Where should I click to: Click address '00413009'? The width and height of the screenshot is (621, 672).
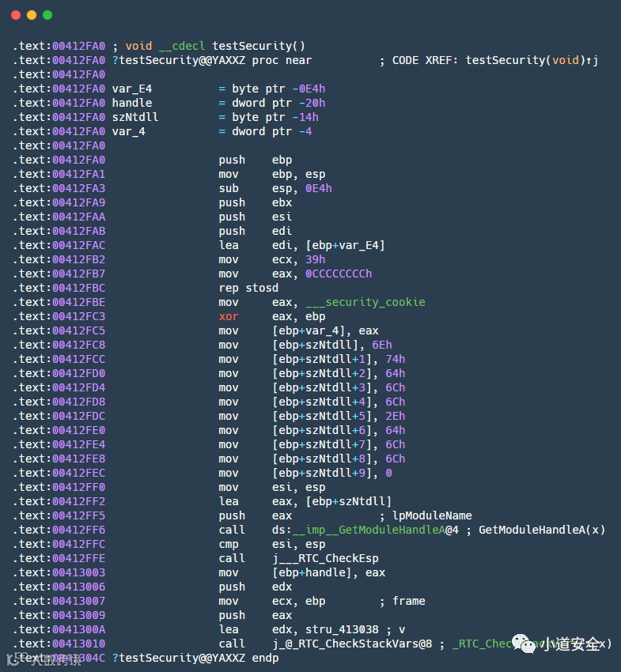pyautogui.click(x=79, y=615)
